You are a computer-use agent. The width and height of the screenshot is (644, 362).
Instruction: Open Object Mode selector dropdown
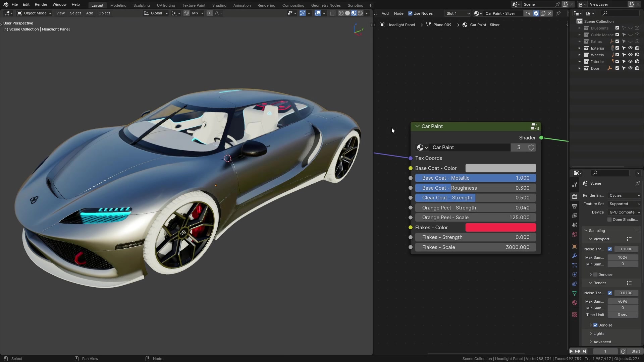point(34,13)
